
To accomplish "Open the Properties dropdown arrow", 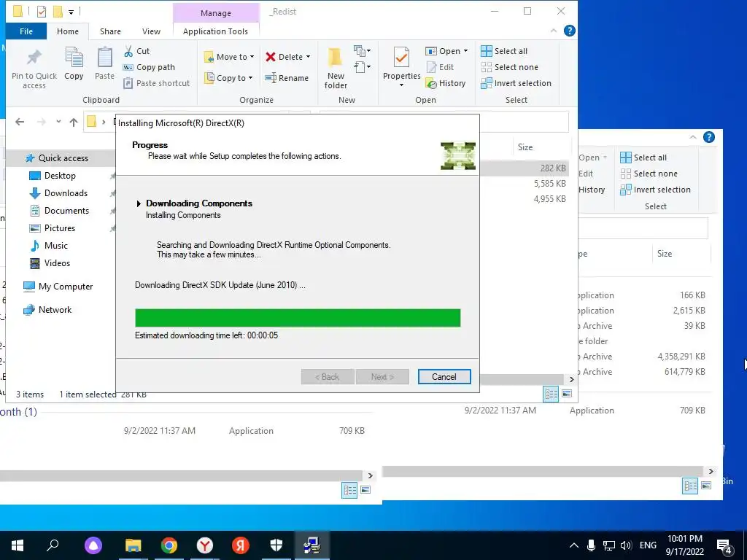I will [x=401, y=85].
